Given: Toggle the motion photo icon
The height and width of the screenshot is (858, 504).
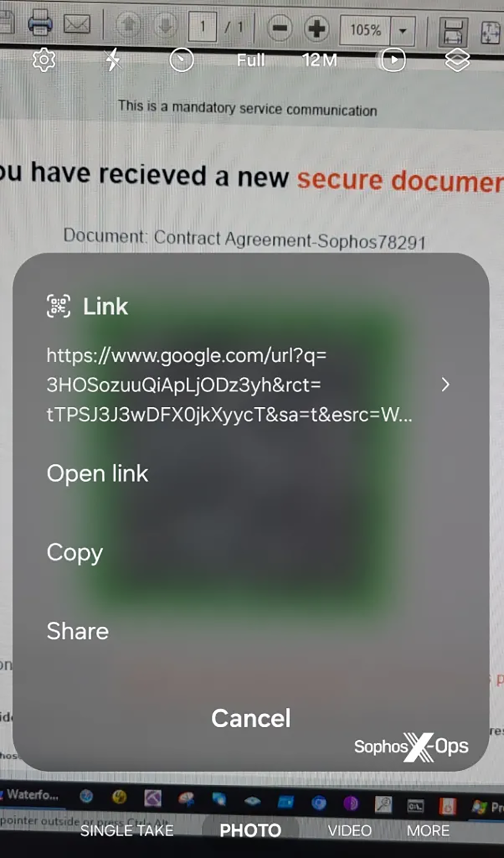Looking at the screenshot, I should pos(393,60).
